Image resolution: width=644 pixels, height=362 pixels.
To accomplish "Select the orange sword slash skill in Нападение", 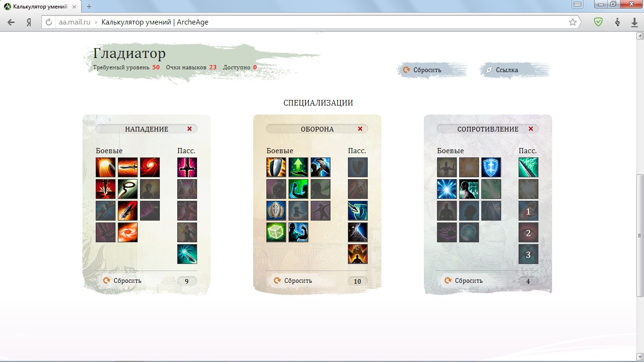I will tap(106, 167).
